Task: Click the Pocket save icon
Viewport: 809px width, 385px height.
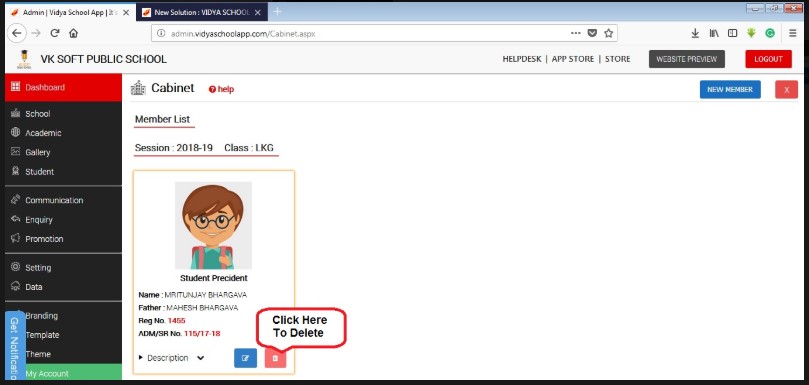Action: [x=592, y=33]
